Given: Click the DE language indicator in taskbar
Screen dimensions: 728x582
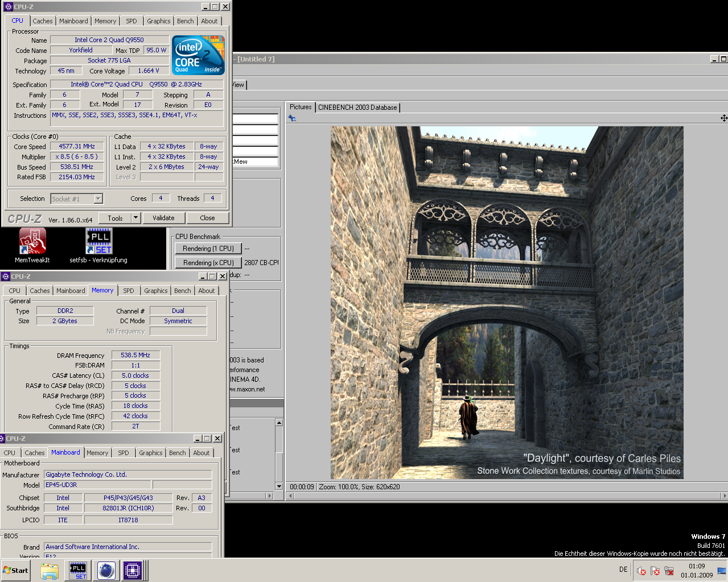Looking at the screenshot, I should tap(623, 569).
